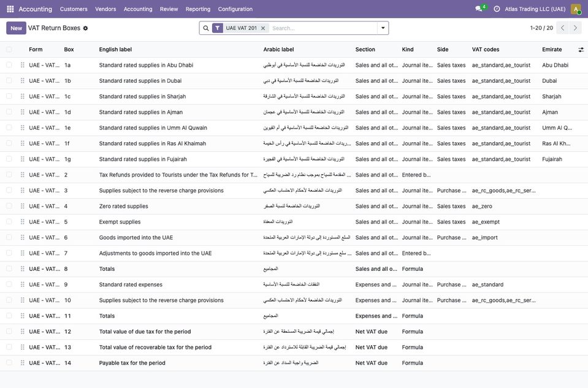The image size is (588, 388).
Task: Check the box for row 1b Dubai
Action: click(x=9, y=80)
